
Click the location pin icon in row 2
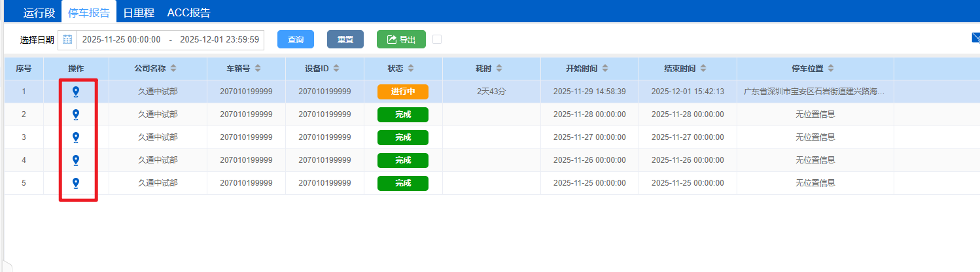point(76,114)
